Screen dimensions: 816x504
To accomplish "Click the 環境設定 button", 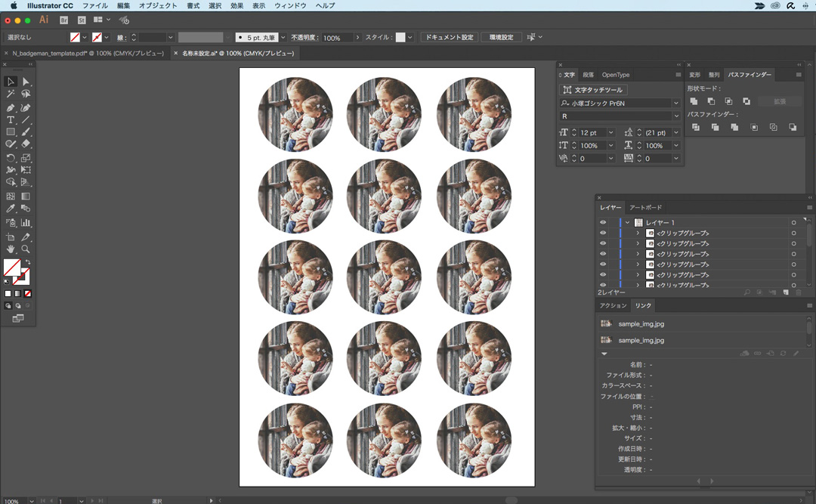I will [x=501, y=37].
